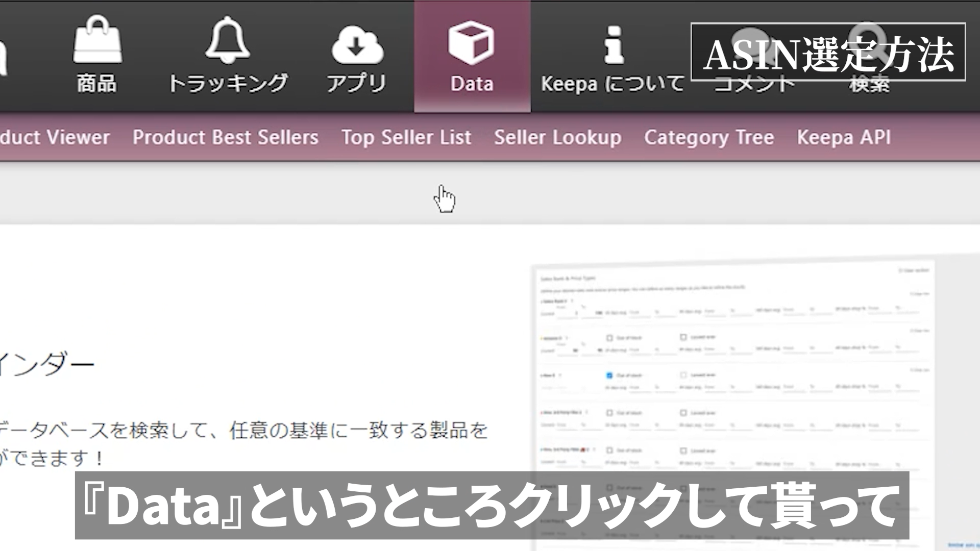Open the Category Tree page

[x=709, y=137]
